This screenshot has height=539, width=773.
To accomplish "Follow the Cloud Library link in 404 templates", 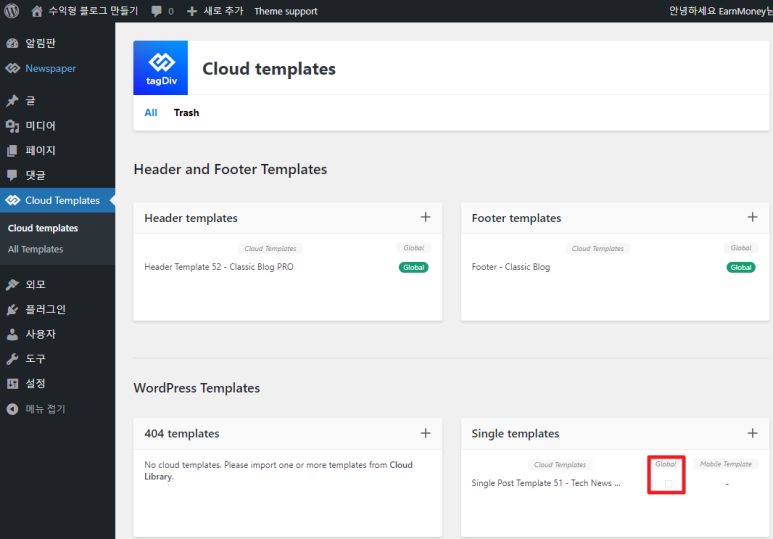I will point(279,470).
